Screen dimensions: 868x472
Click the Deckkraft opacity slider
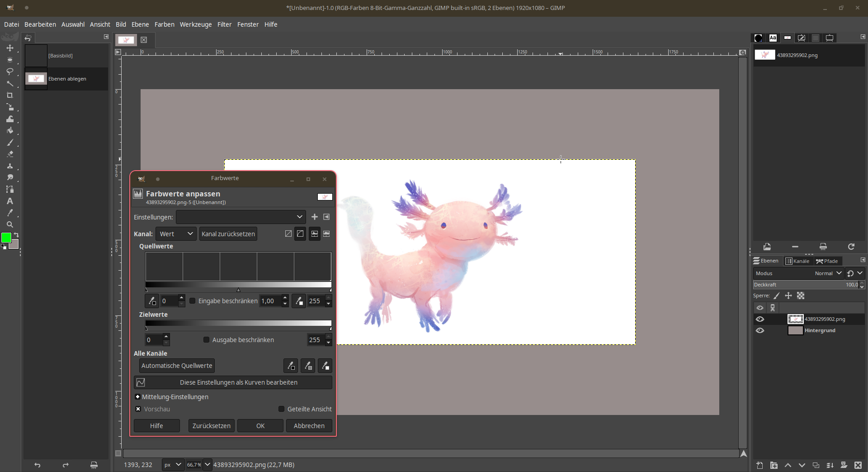pyautogui.click(x=806, y=285)
